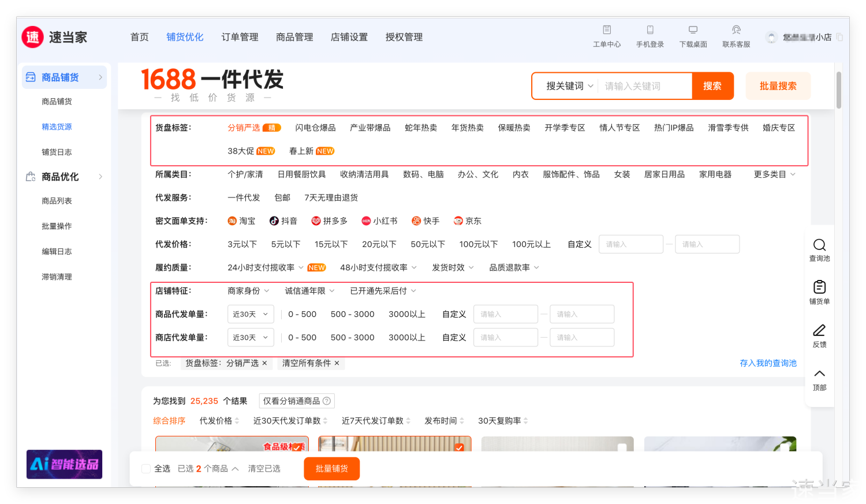Expand the 更多类目 category dropdown
This screenshot has width=866, height=504.
774,174
